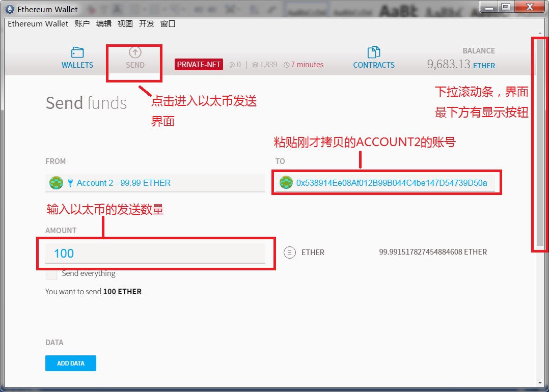Image resolution: width=549 pixels, height=392 pixels.
Task: Open the FROM account dropdown
Action: (155, 183)
